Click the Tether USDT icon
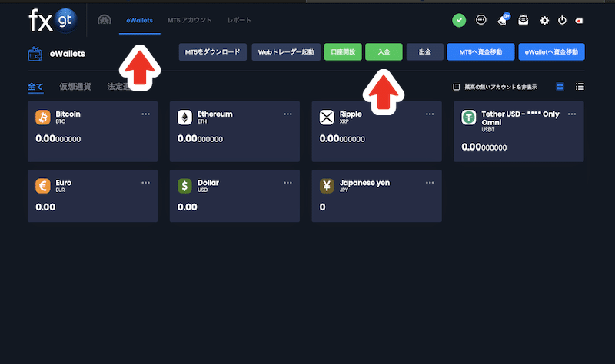Image resolution: width=615 pixels, height=364 pixels. point(469,117)
